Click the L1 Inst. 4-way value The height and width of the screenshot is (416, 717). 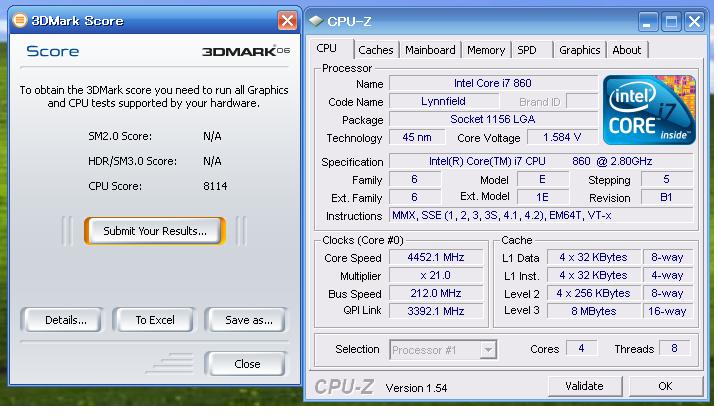(x=668, y=276)
